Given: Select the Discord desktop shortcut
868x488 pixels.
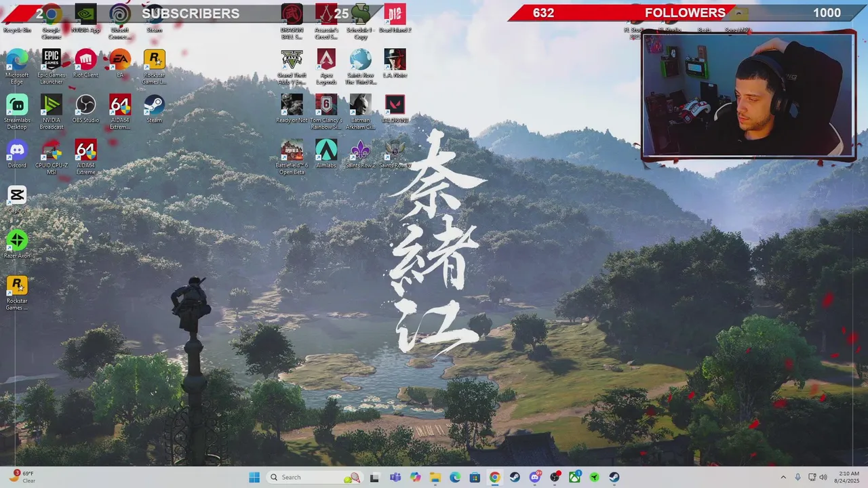Looking at the screenshot, I should 17,155.
